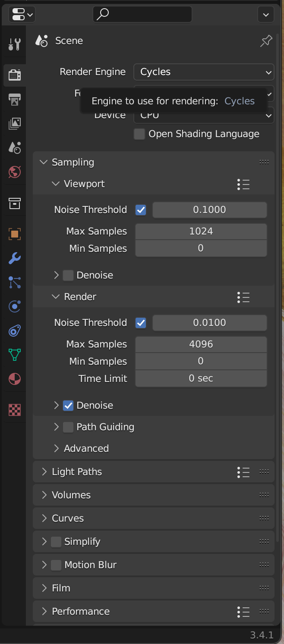The width and height of the screenshot is (284, 644).
Task: Expand the Render Denoise subpanel
Action: [x=56, y=406]
